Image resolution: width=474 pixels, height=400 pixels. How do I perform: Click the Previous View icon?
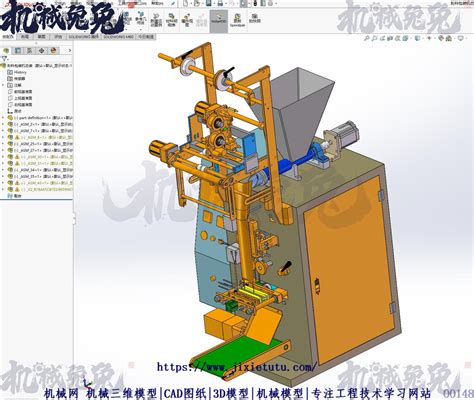382,38
